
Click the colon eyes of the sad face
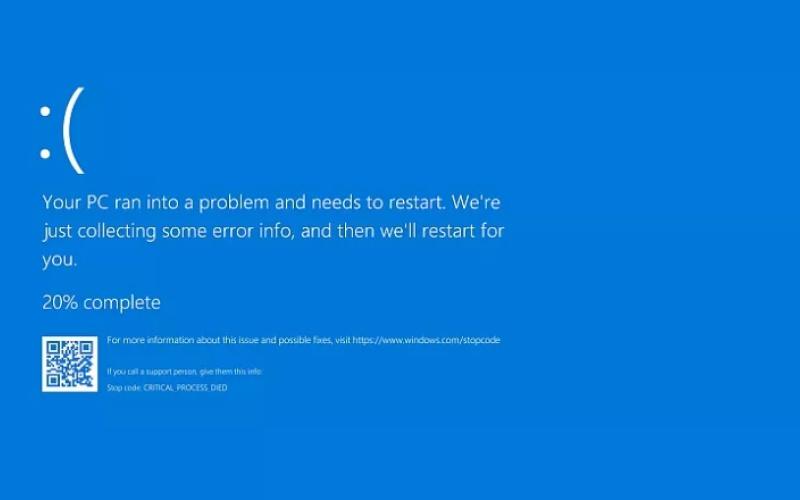(45, 132)
